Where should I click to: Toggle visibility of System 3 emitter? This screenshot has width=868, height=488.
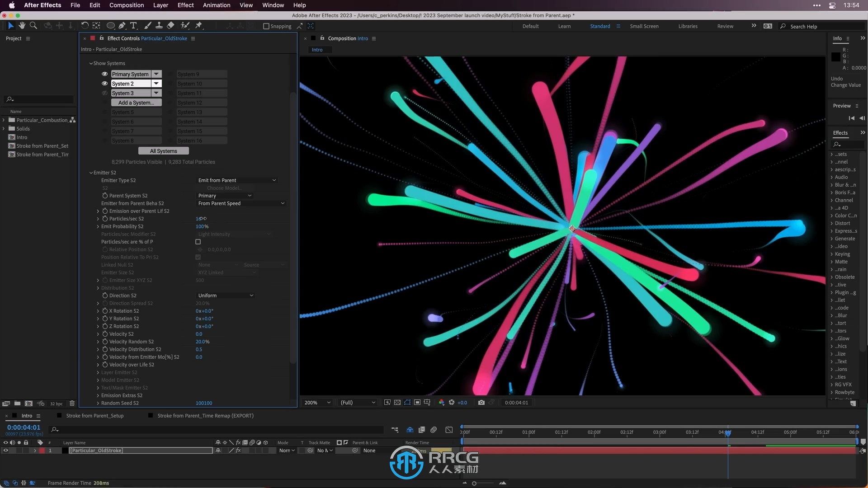pos(104,93)
